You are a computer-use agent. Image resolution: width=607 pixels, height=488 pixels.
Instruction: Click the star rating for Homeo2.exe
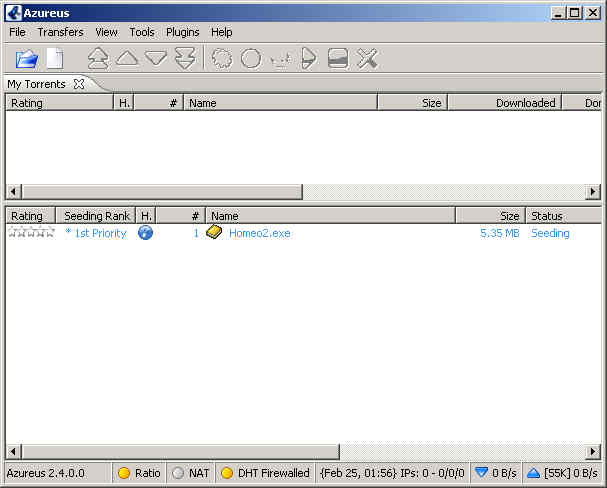31,232
